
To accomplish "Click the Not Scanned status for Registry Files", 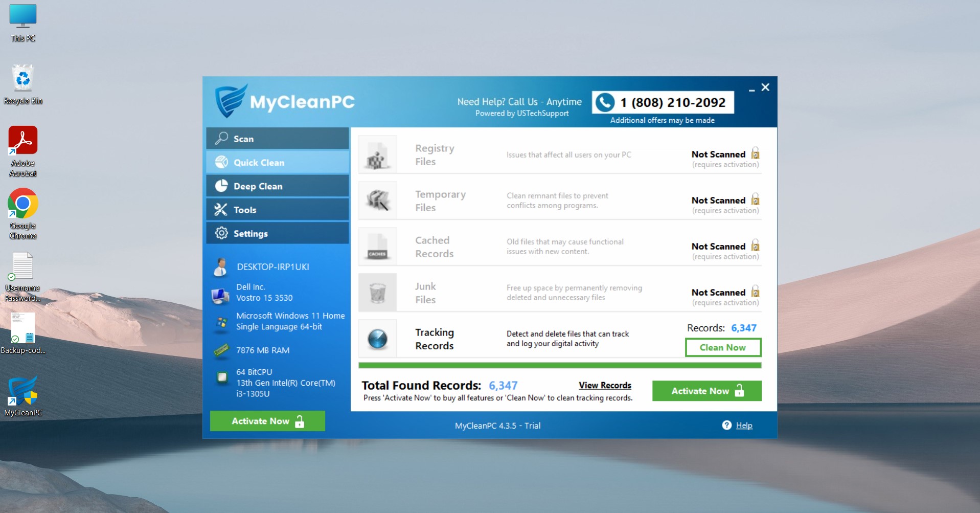I will 718,154.
